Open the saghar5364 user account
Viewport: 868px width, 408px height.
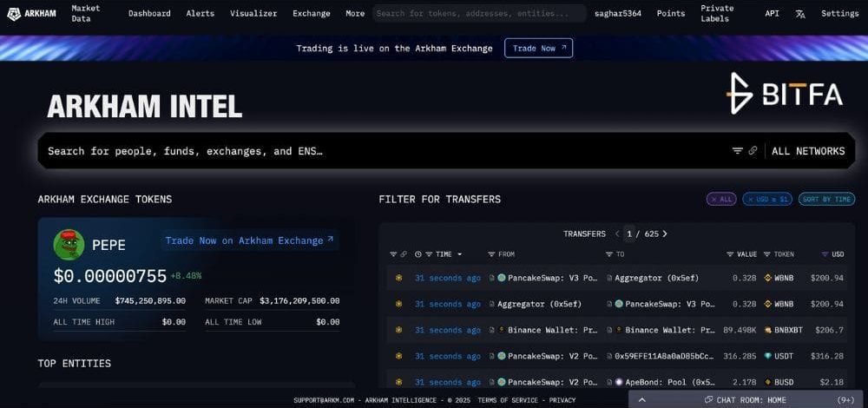pyautogui.click(x=618, y=13)
